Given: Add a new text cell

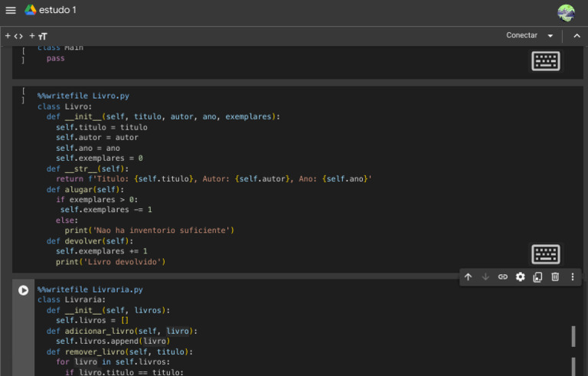Looking at the screenshot, I should [38, 36].
